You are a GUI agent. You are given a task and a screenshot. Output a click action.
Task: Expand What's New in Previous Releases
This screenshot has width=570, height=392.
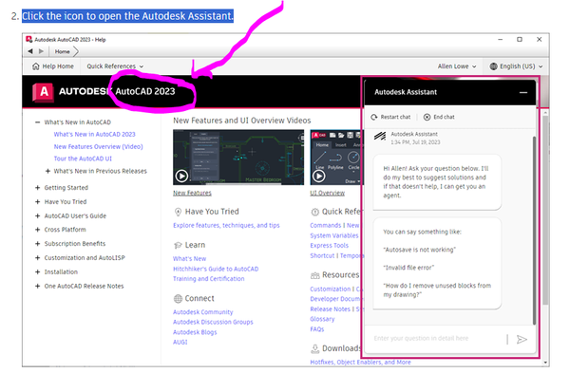tap(47, 171)
